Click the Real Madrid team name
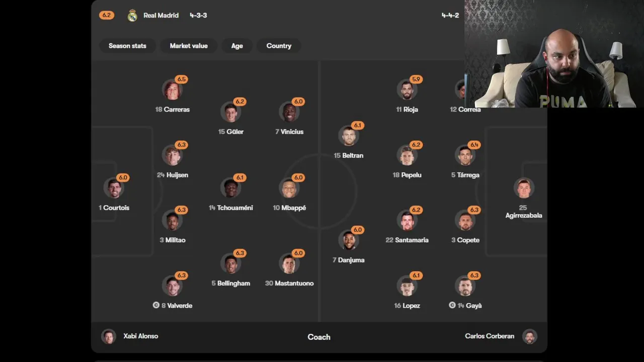The height and width of the screenshot is (362, 644). (x=161, y=16)
